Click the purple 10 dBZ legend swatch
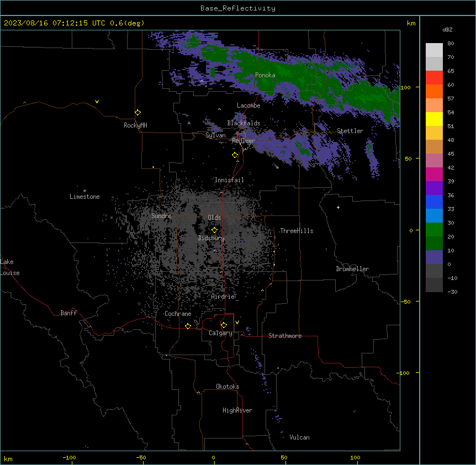The image size is (476, 465). [x=434, y=257]
